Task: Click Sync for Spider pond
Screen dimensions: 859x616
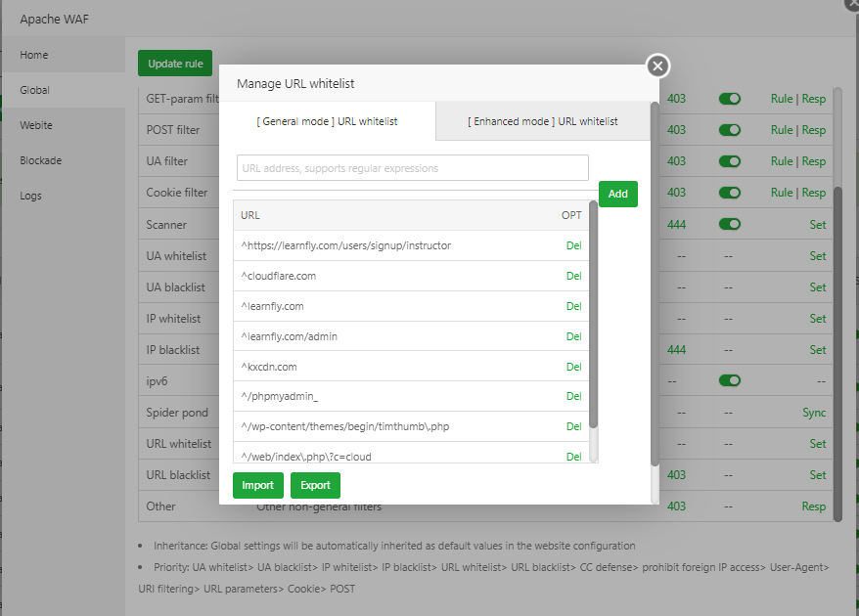Action: point(814,413)
